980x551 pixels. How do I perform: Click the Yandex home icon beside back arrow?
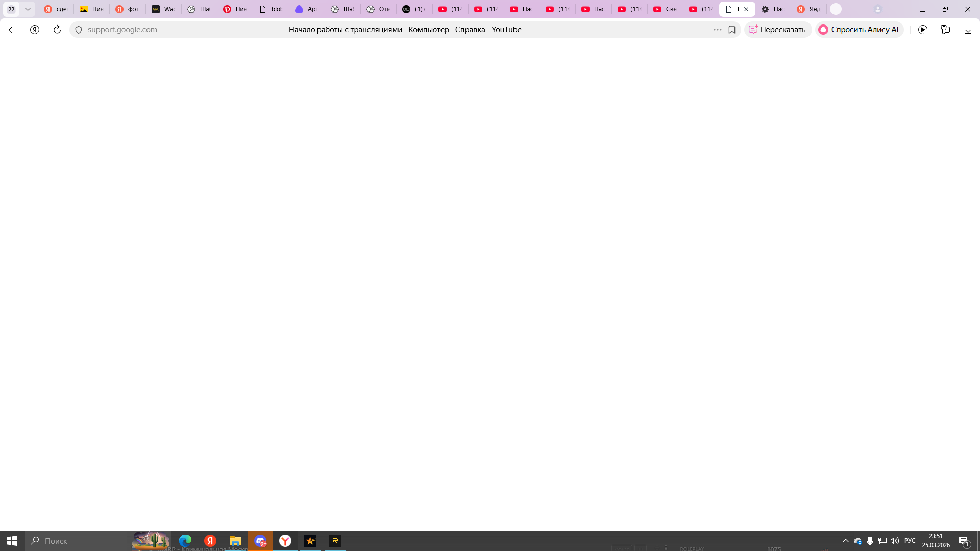coord(35,30)
